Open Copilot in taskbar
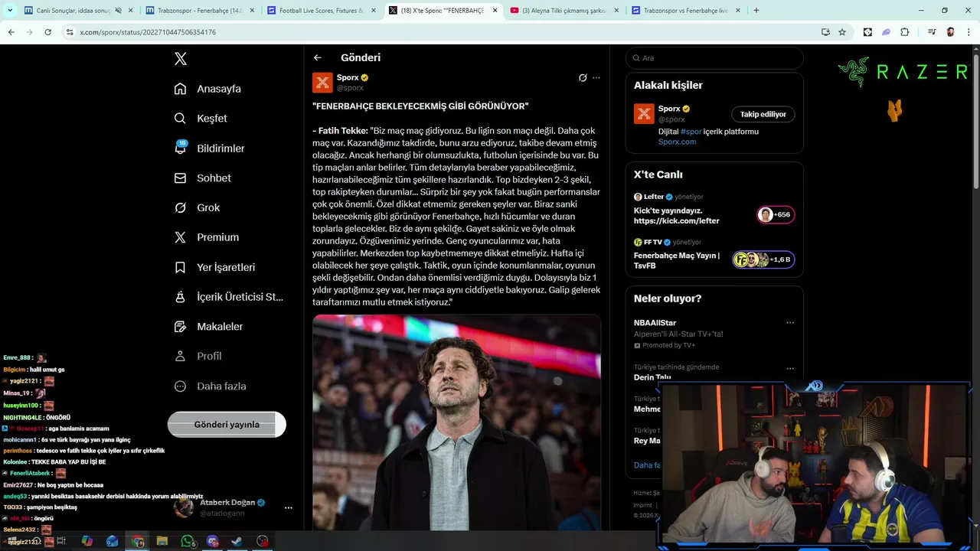Viewport: 980px width, 551px height. click(x=87, y=541)
